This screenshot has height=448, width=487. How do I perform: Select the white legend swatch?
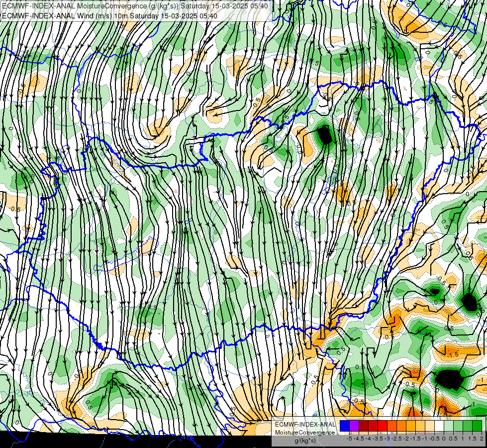coord(439,426)
